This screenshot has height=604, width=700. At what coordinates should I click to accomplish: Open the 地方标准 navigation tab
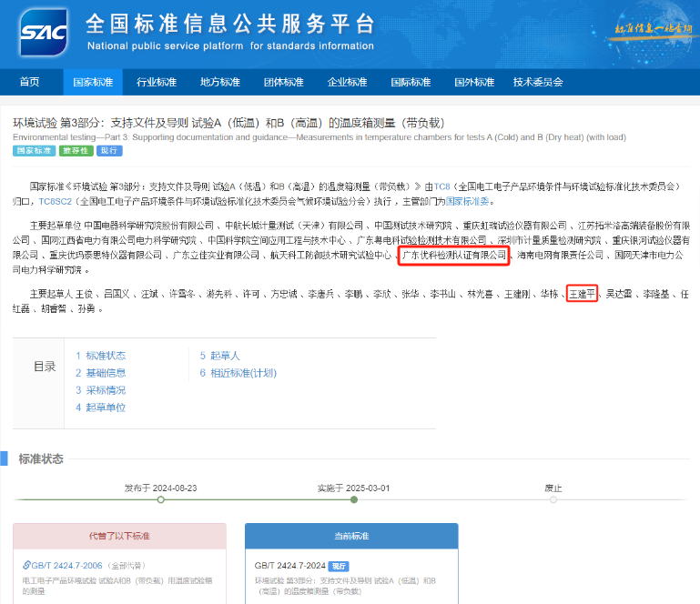(219, 82)
